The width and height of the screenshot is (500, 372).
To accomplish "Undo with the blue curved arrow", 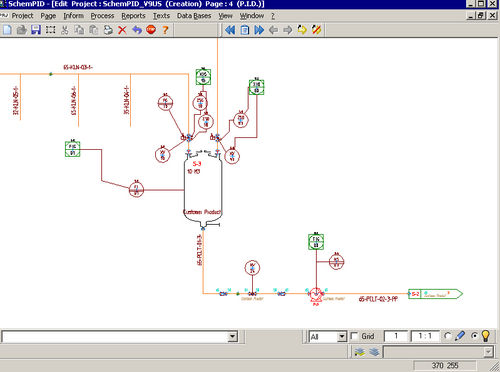I will click(x=137, y=30).
